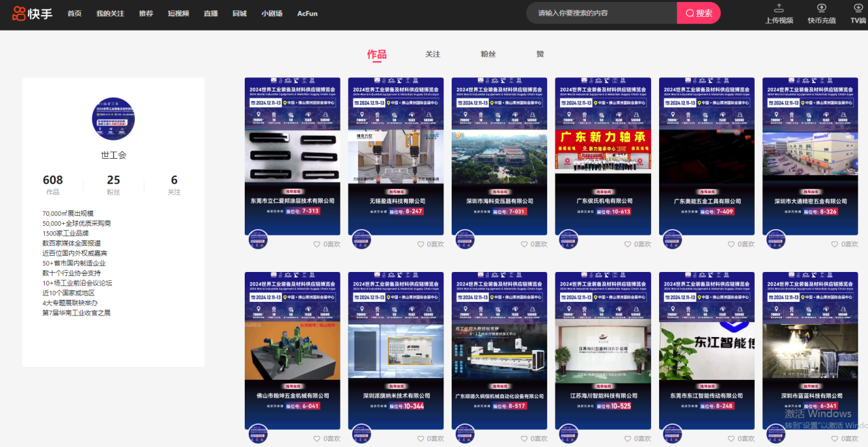Click author avatar under 深圳市大通精密五金 video
Viewport: 868px width, 447px height.
[x=776, y=239]
